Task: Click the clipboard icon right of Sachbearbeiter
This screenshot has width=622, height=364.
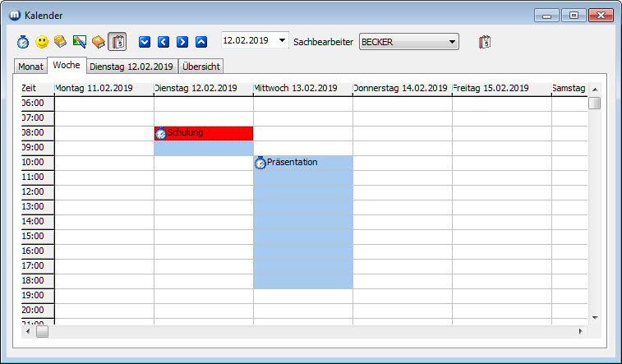Action: coord(485,42)
